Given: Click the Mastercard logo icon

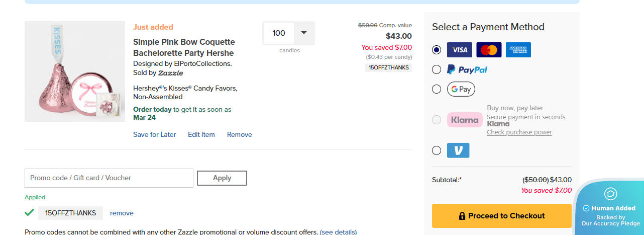Looking at the screenshot, I should [489, 50].
